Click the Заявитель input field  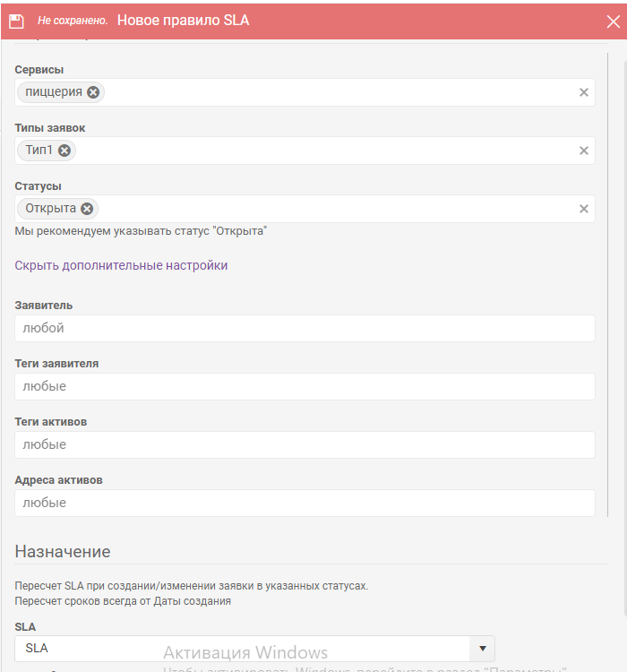pos(305,328)
